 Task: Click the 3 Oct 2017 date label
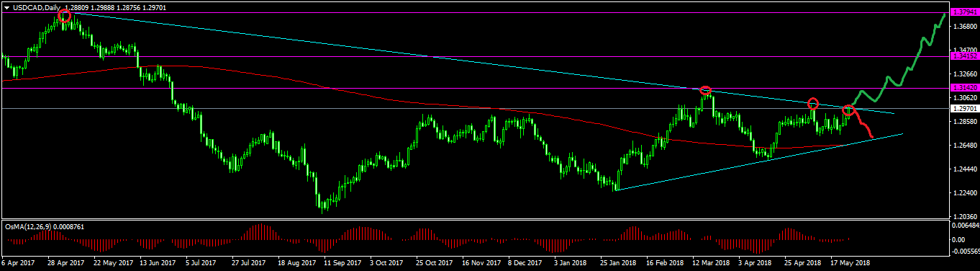click(x=387, y=264)
